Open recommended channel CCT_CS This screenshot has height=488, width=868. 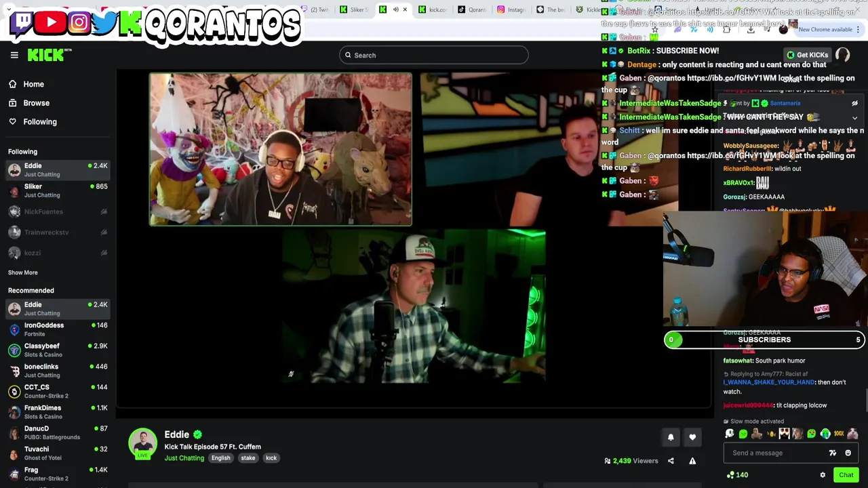click(x=58, y=391)
